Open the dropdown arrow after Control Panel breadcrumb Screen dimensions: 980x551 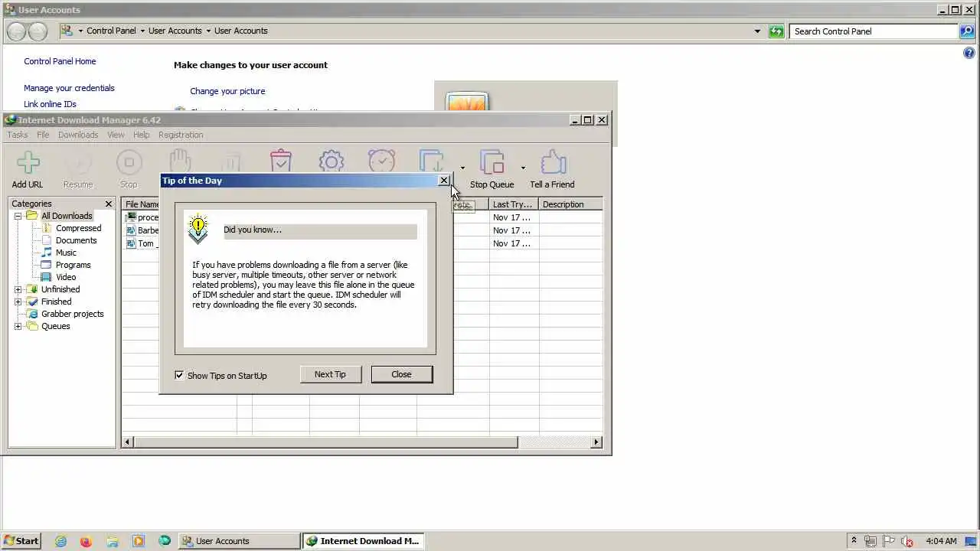[142, 31]
